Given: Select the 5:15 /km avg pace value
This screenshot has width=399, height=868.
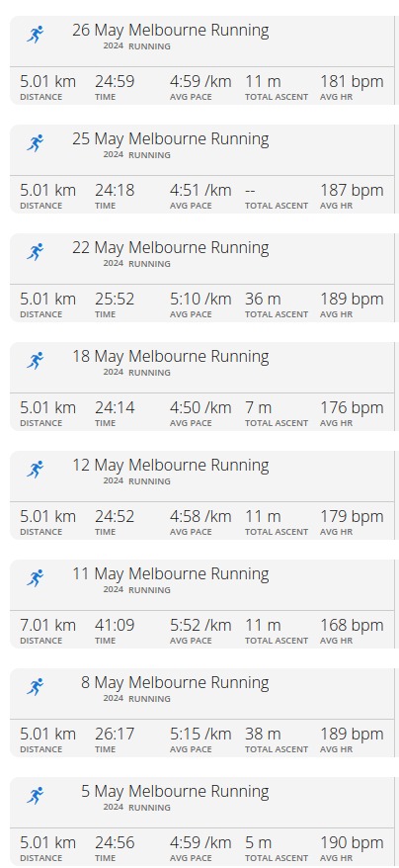Looking at the screenshot, I should click(200, 734).
